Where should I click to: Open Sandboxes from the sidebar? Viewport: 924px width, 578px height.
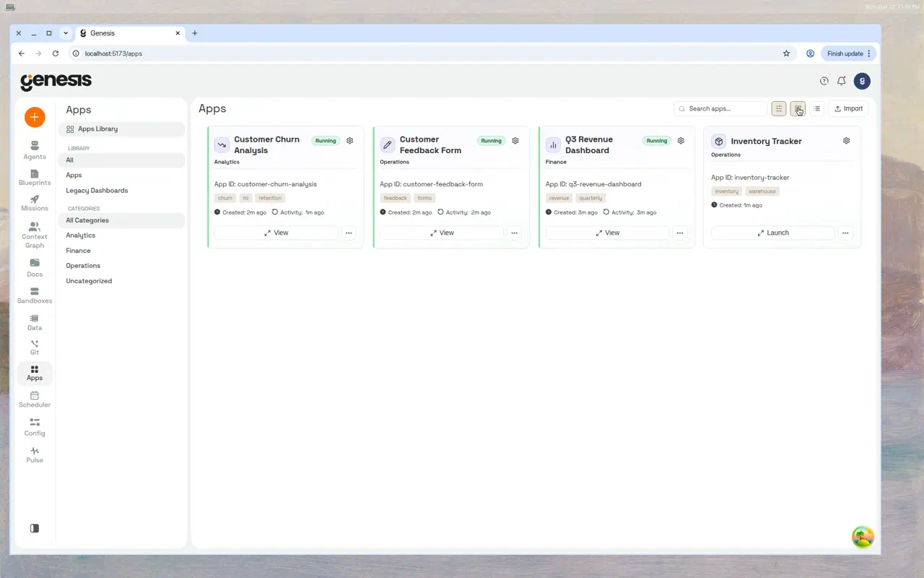35,296
